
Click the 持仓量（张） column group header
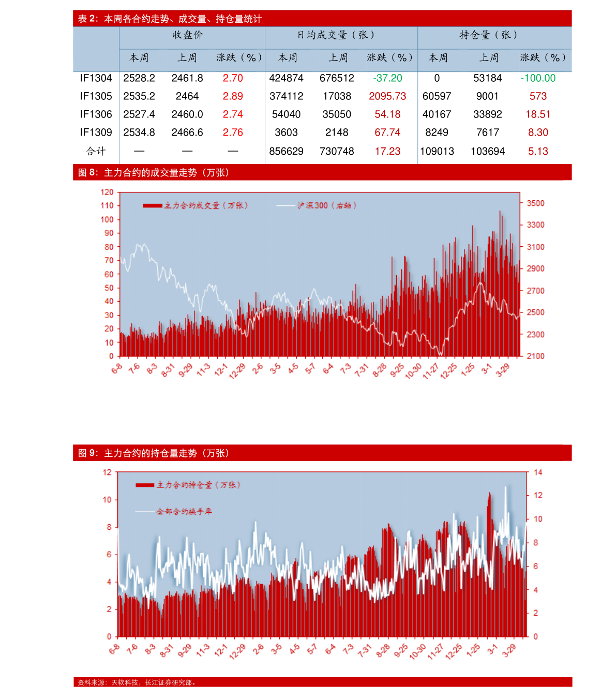tap(489, 35)
